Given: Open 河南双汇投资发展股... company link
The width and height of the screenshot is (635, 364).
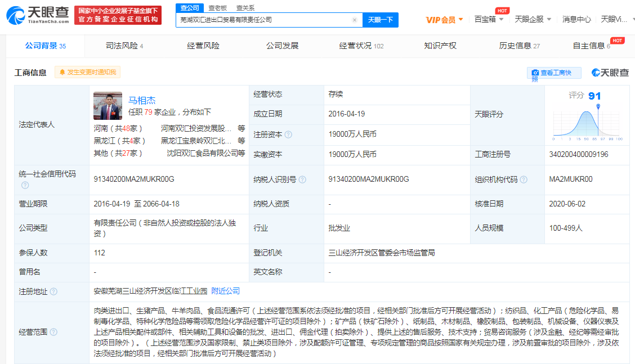Looking at the screenshot, I should coord(196,128).
